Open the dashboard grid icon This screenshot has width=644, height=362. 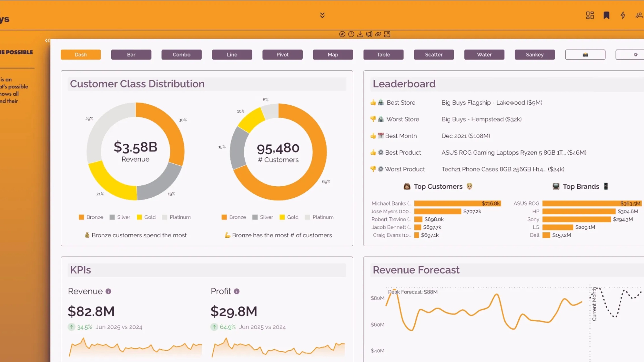590,15
